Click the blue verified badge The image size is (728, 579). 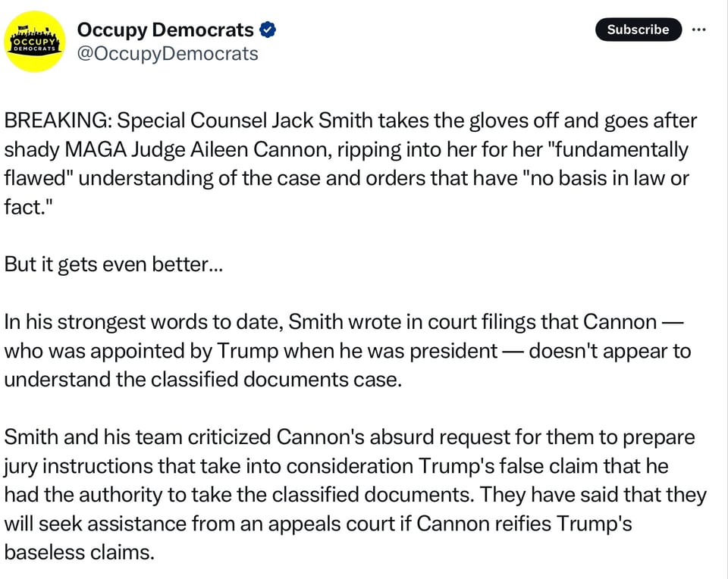click(x=268, y=30)
